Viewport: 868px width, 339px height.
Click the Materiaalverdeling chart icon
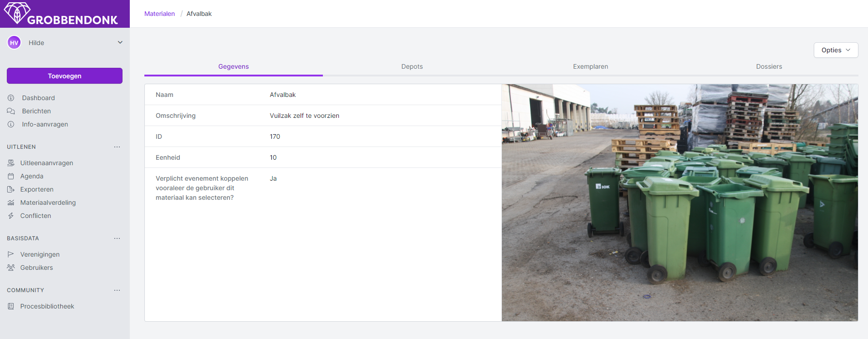(11, 202)
